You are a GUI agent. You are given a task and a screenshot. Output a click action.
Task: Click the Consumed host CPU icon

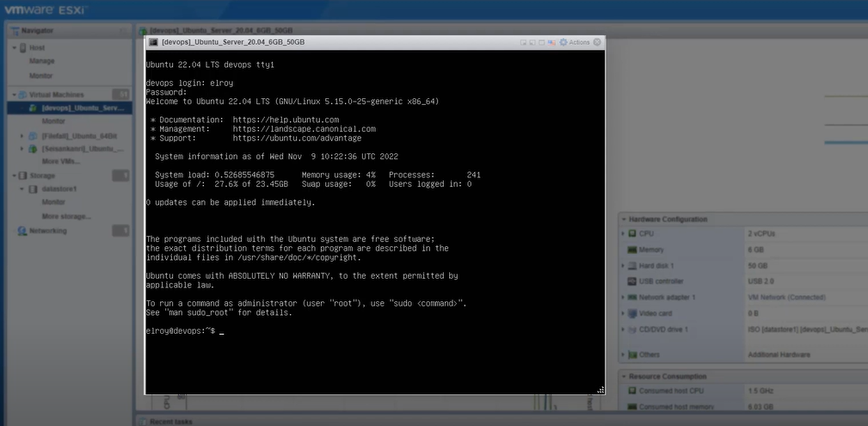click(x=632, y=391)
